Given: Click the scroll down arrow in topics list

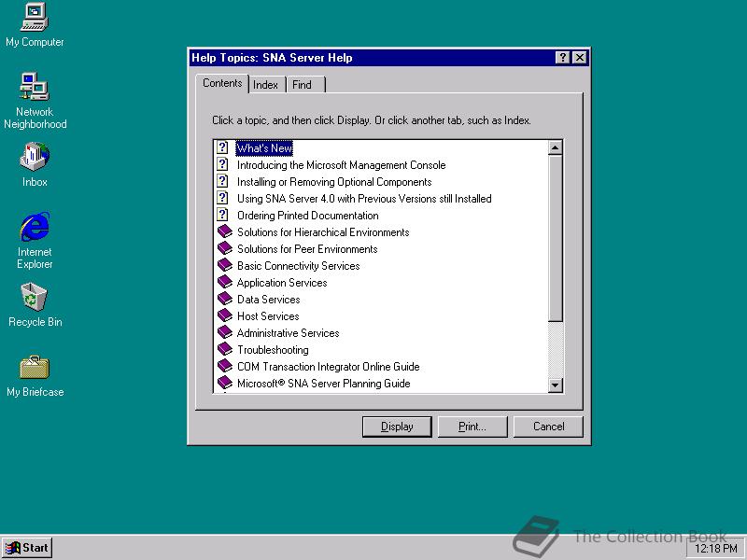Looking at the screenshot, I should pos(555,385).
